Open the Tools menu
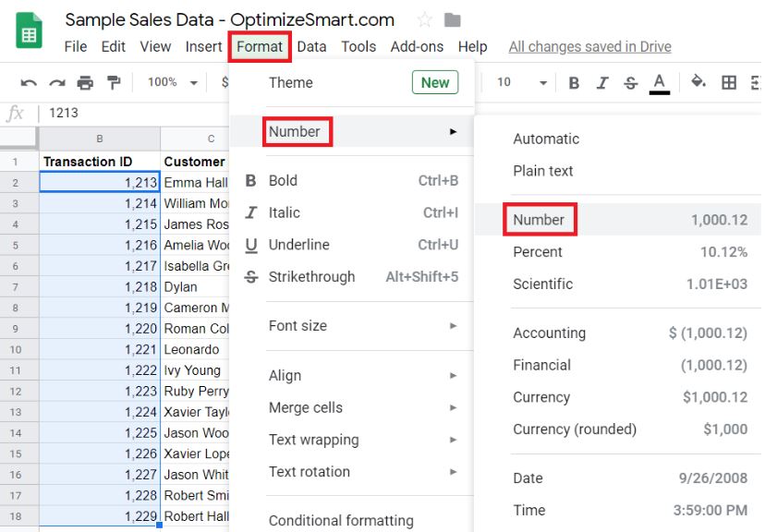The image size is (765, 532). click(x=358, y=47)
